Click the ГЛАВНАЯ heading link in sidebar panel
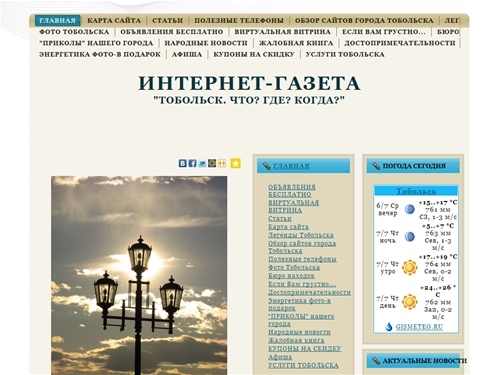Screen dimensions: 500x375 291,166
